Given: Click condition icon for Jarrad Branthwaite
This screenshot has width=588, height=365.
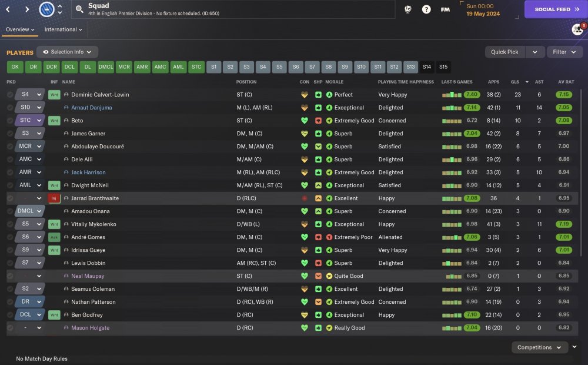Looking at the screenshot, I should 304,198.
